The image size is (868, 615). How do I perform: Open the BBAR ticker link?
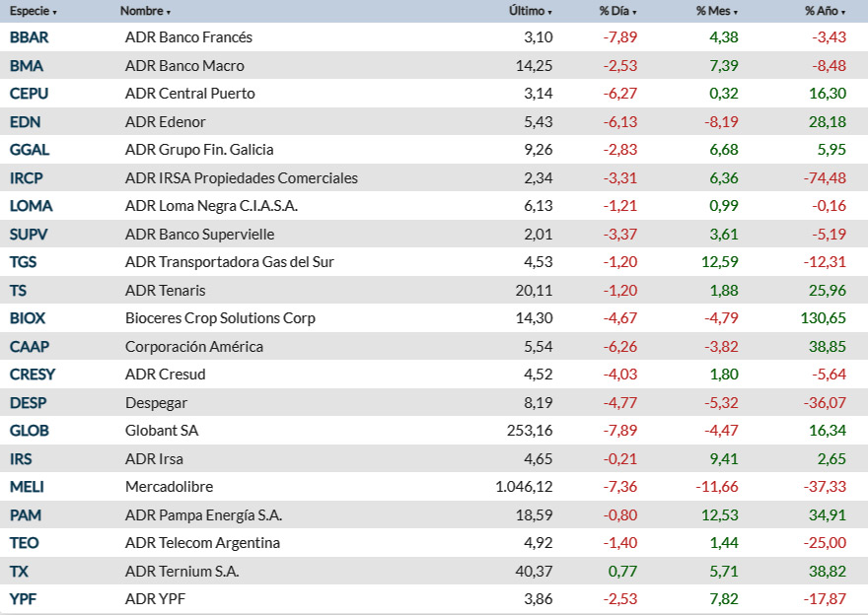[x=30, y=37]
